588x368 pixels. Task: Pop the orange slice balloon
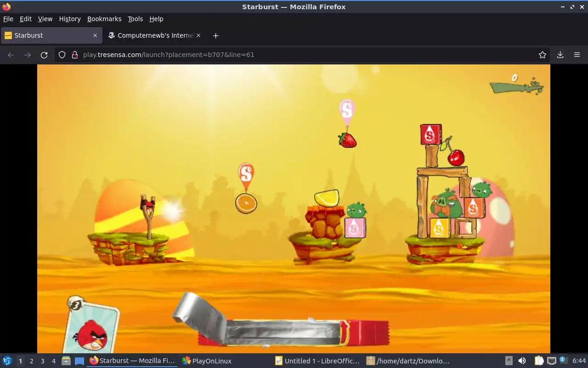(246, 203)
